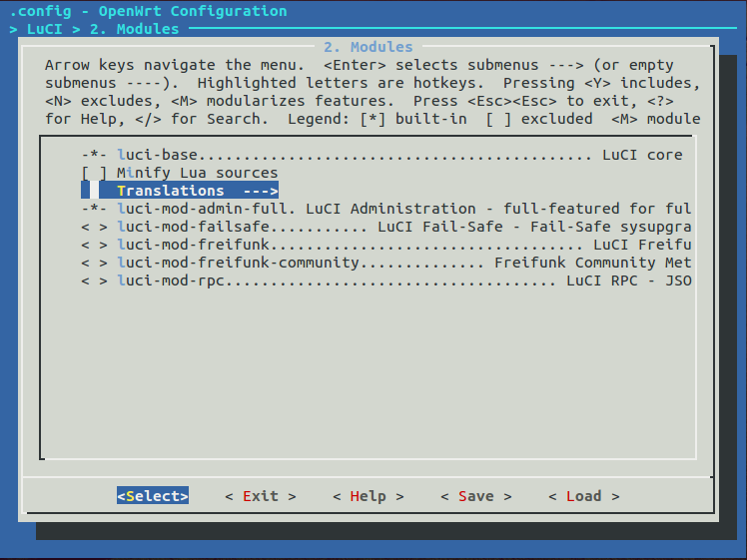Click the .config - OpenWrt Configuration title
The image size is (747, 560).
click(x=148, y=11)
